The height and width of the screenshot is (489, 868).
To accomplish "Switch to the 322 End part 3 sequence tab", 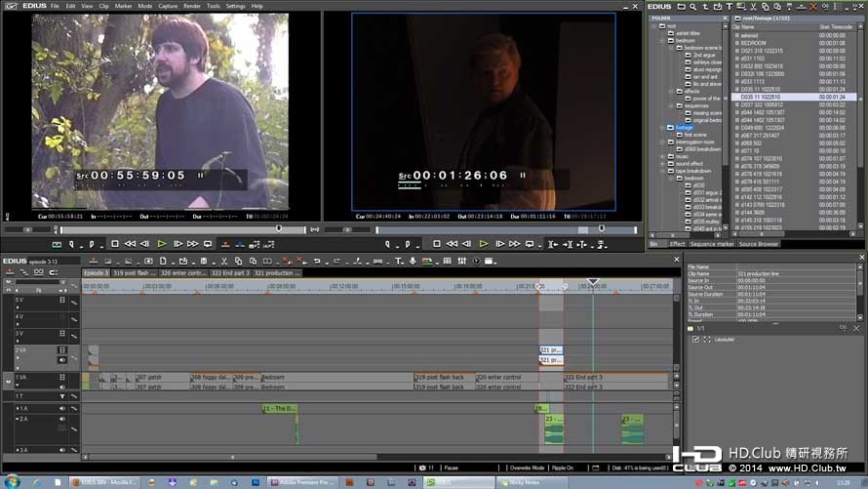I will tap(230, 273).
